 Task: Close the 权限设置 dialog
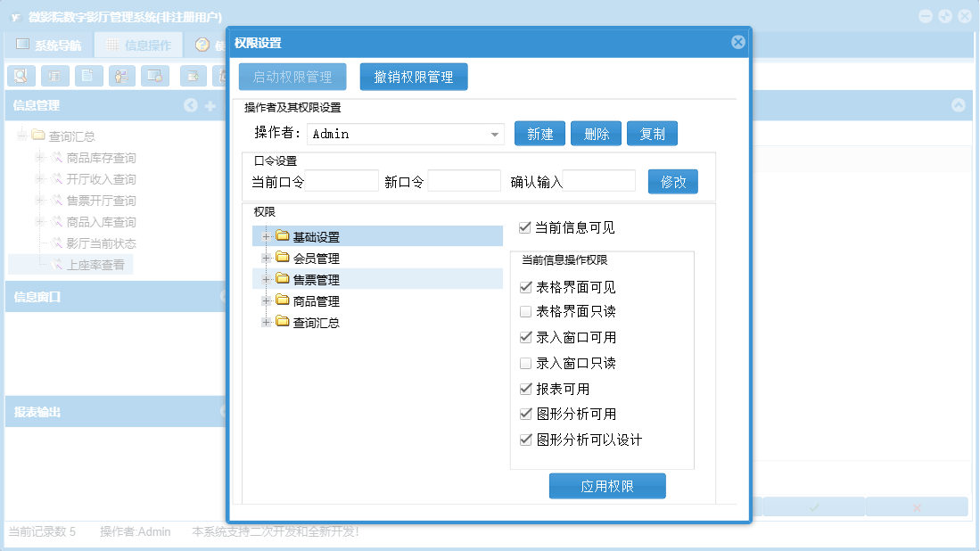coord(738,42)
